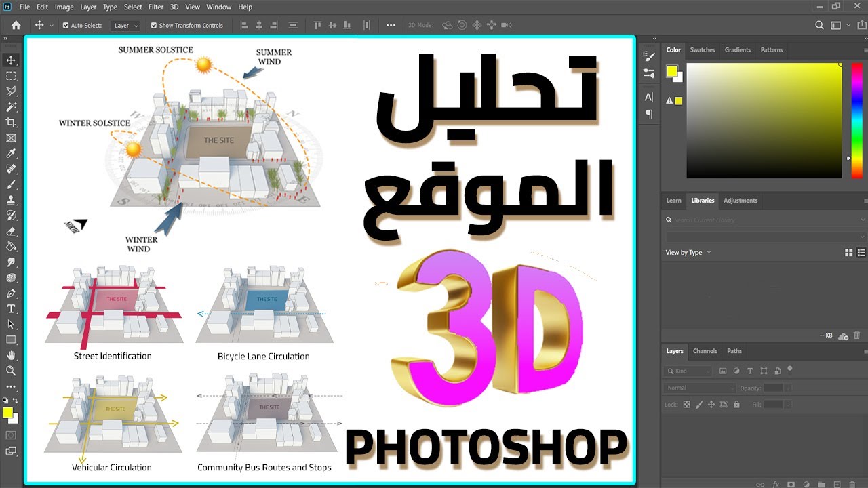Open the Edit Toolbar three-dots menu
Image resolution: width=868 pixels, height=488 pixels.
point(11,386)
